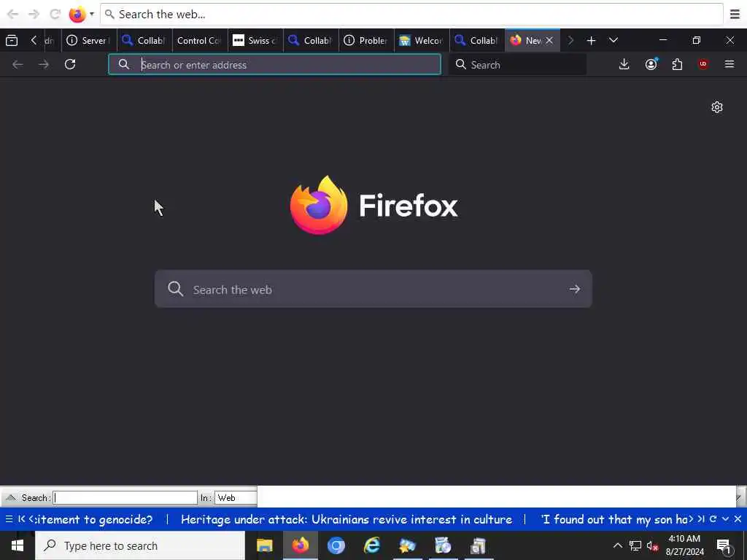This screenshot has width=747, height=560.
Task: Open the muted volume tray icon
Action: click(x=652, y=545)
